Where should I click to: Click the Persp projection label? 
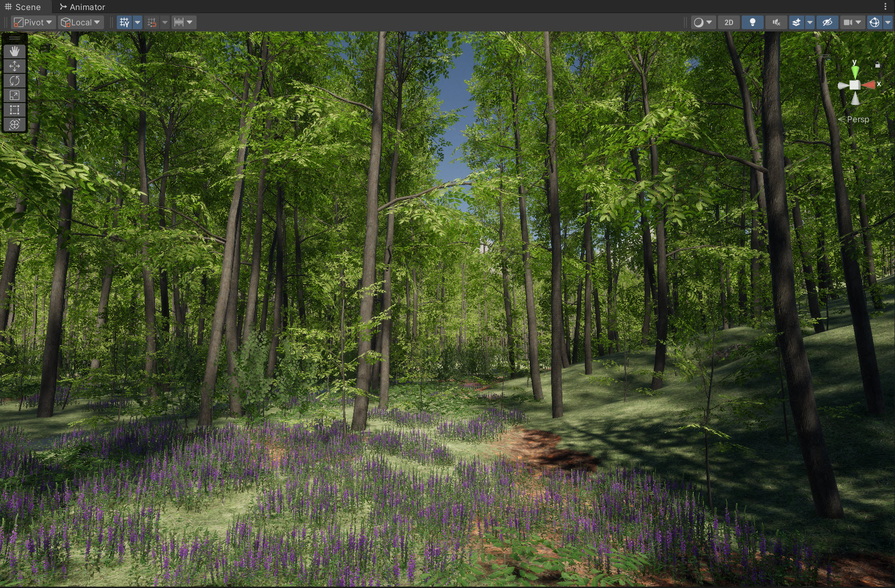(x=858, y=119)
